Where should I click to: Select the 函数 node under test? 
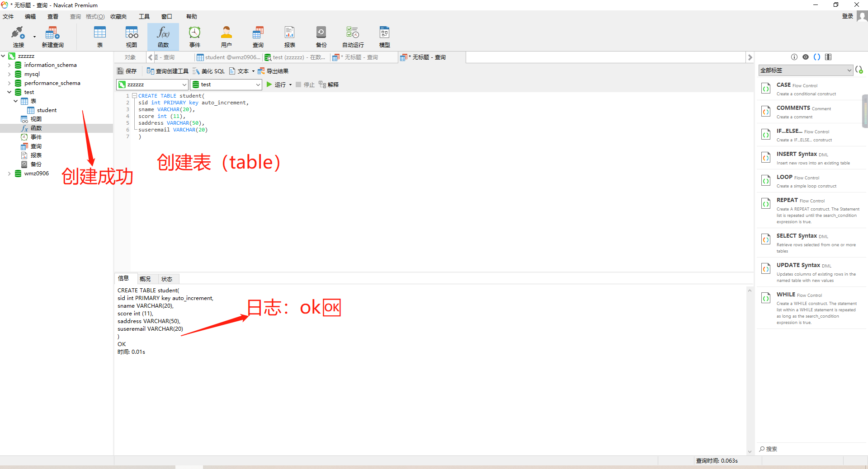(x=31, y=128)
